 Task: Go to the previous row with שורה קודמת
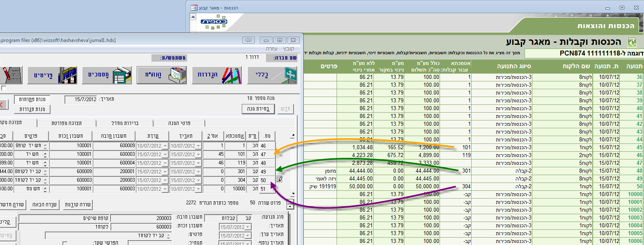(78, 204)
